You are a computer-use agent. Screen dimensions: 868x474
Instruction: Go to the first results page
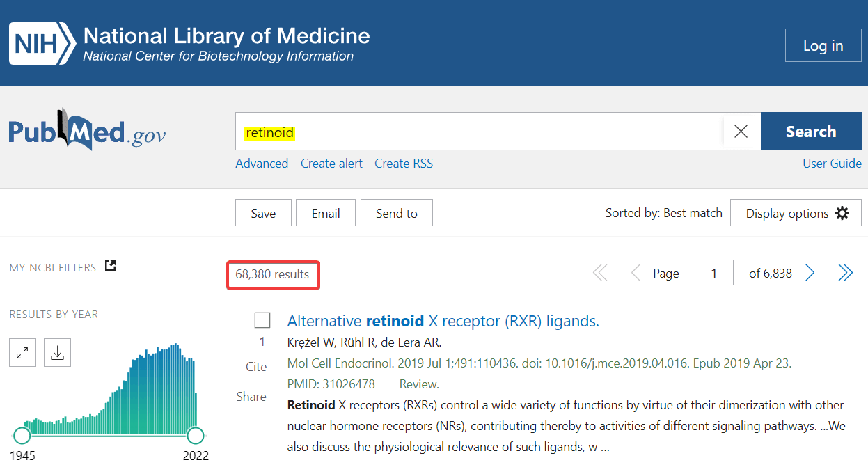coord(599,274)
